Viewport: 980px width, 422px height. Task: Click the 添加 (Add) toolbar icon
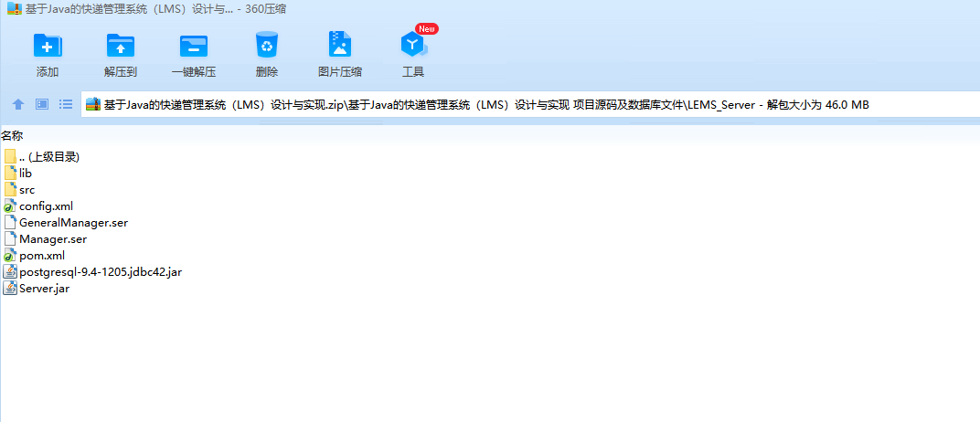pyautogui.click(x=48, y=46)
